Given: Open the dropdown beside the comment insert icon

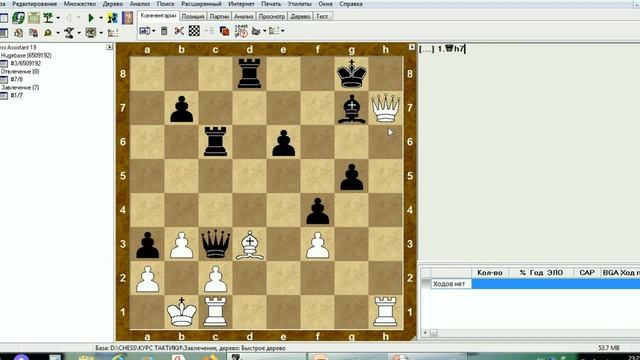Looking at the screenshot, I should pyautogui.click(x=153, y=31).
